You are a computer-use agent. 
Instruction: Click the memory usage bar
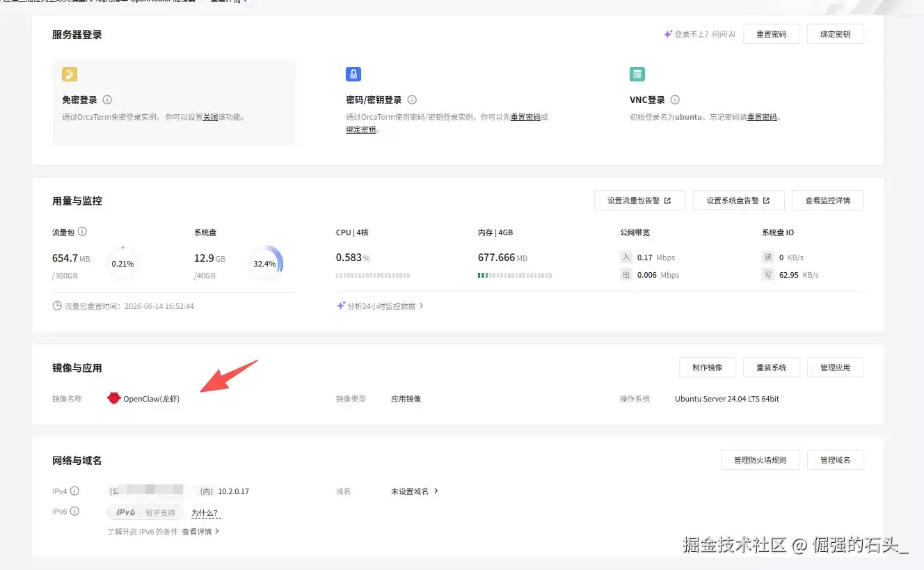click(x=515, y=276)
